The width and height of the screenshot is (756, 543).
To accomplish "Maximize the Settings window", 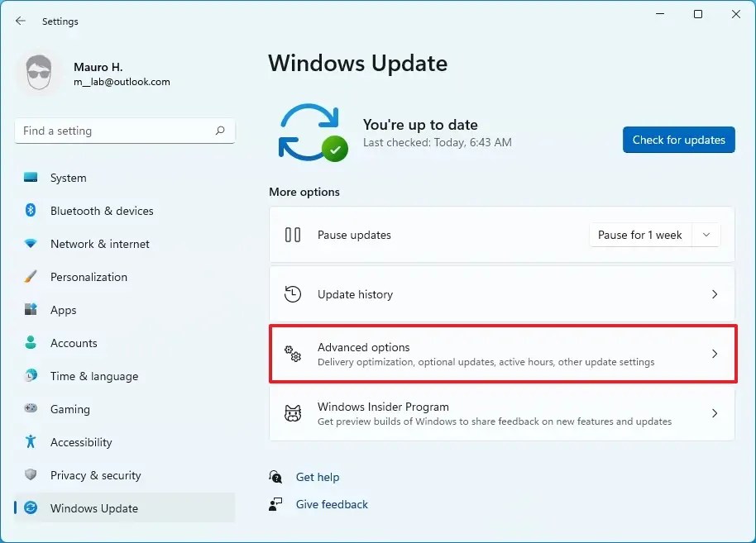I will click(697, 14).
